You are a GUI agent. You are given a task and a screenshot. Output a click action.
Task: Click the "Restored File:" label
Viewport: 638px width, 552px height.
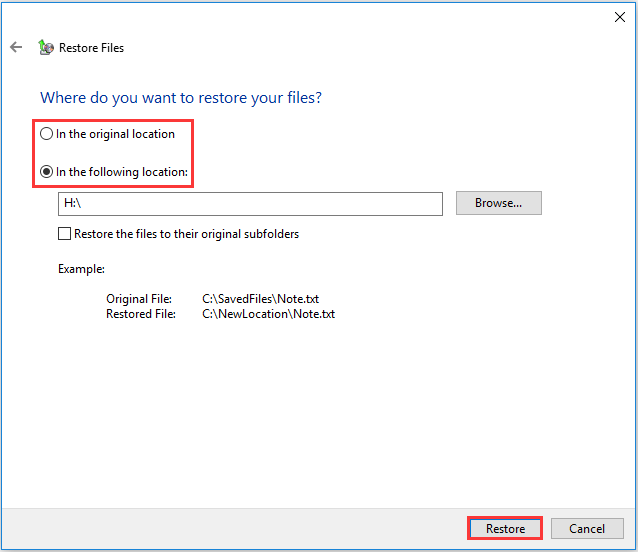coord(141,314)
